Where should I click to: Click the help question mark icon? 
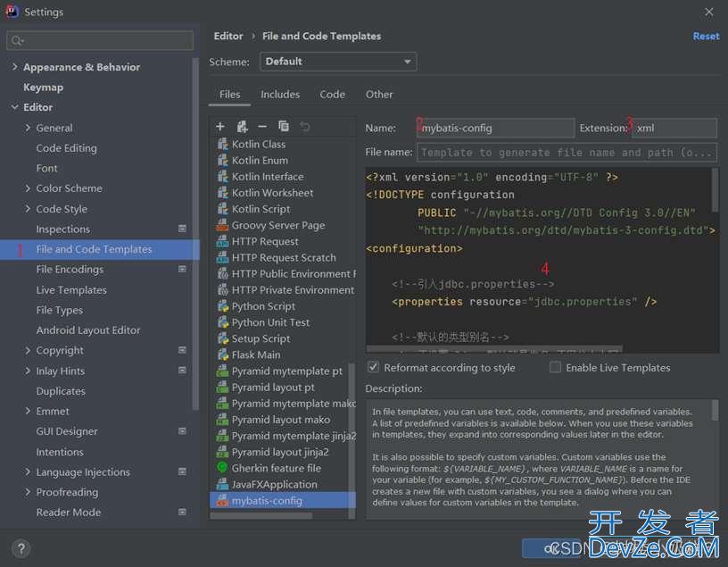(21, 548)
